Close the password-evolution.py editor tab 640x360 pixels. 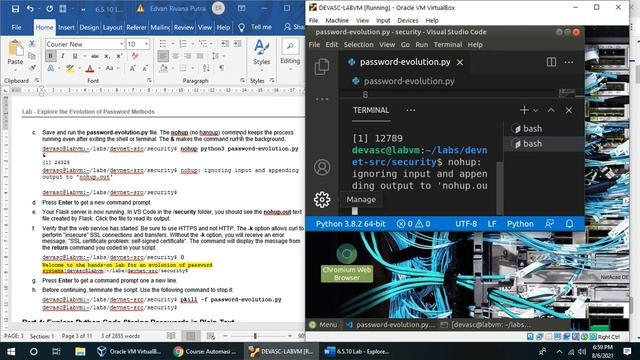coord(460,62)
